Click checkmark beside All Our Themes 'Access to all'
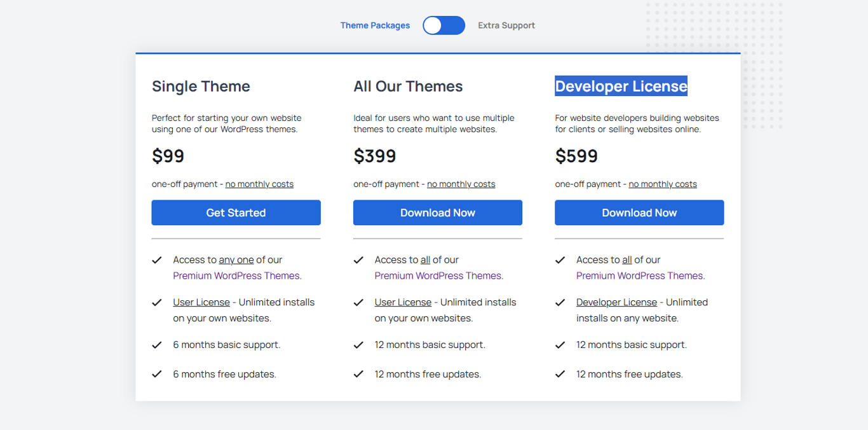This screenshot has width=868, height=430. tap(358, 260)
